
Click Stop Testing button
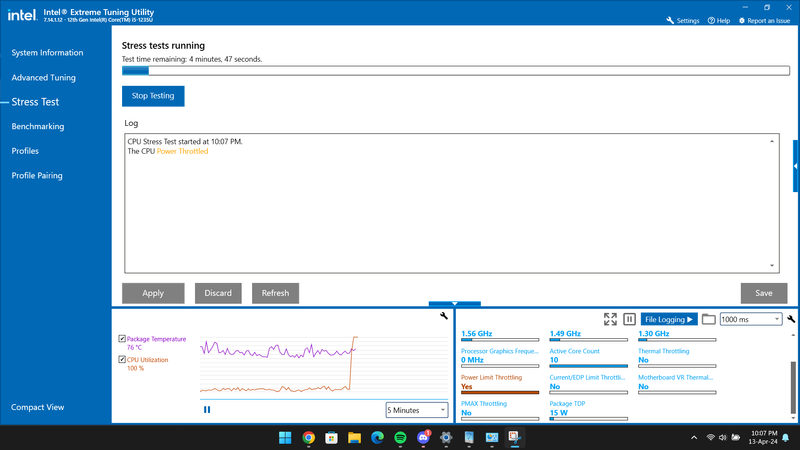153,96
